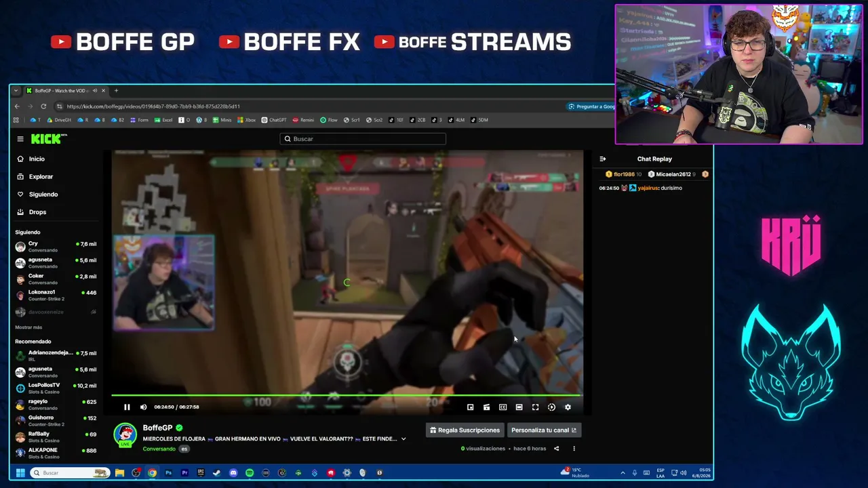Open the Xbox bookmark
Image resolution: width=868 pixels, height=488 pixels.
click(x=247, y=120)
